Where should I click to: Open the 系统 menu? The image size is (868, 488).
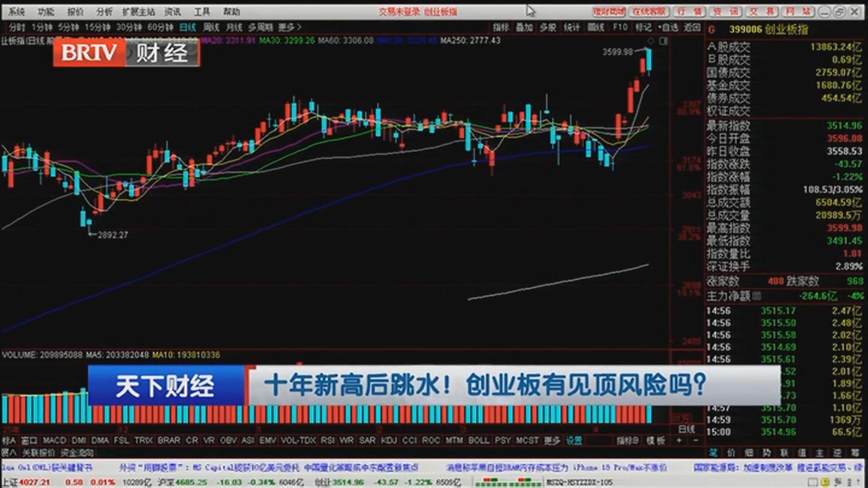pos(17,11)
